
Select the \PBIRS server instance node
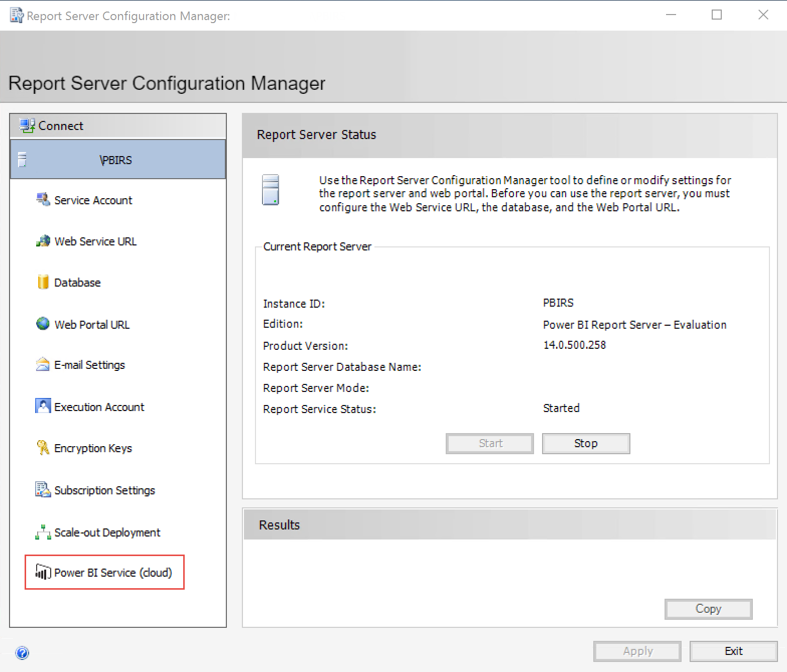pyautogui.click(x=115, y=160)
